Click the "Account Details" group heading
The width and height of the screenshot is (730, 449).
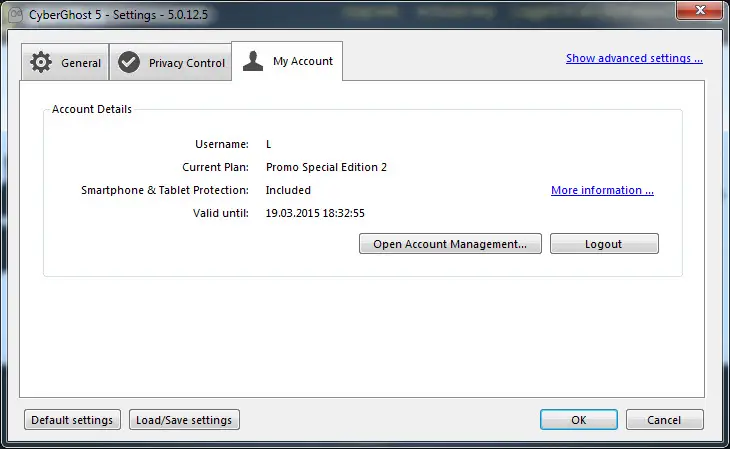click(x=92, y=109)
